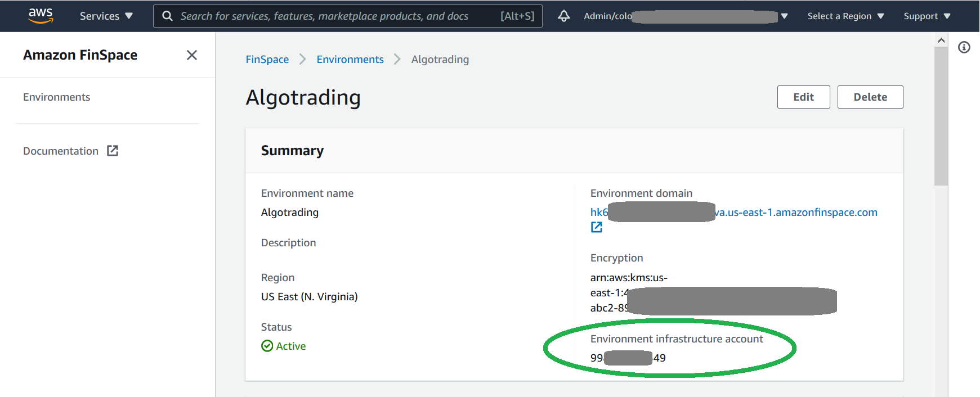Screen dimensions: 980x397
Task: Click the Environment domain label
Action: click(641, 193)
